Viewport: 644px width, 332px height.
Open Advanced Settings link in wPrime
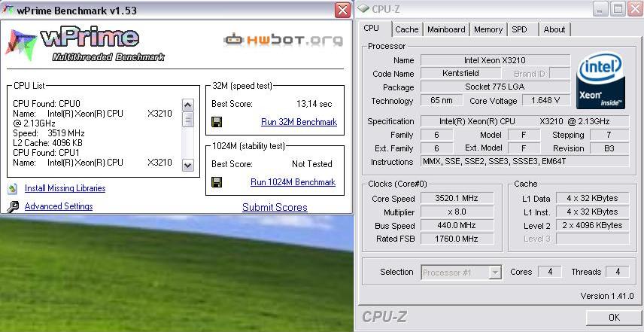tap(59, 206)
